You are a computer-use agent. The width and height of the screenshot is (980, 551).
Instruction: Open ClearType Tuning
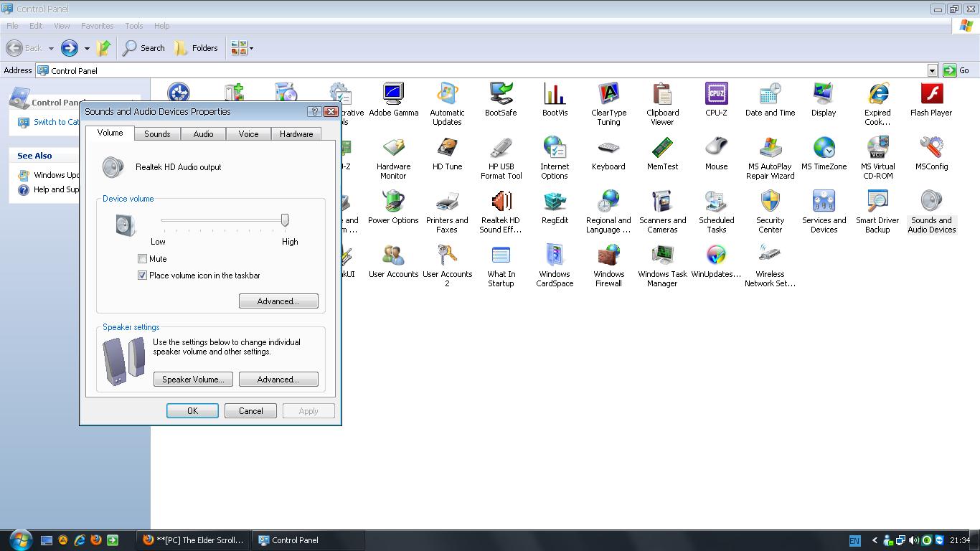(608, 104)
